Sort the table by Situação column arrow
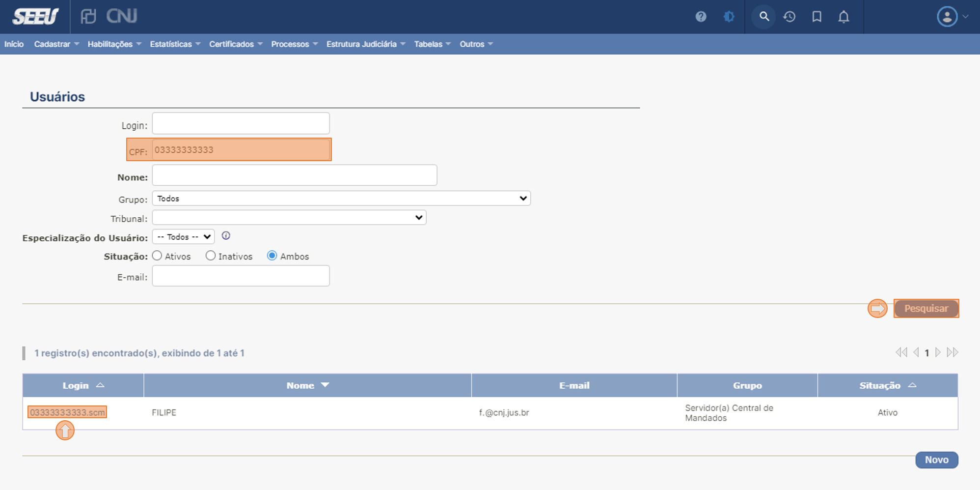980x490 pixels. [x=912, y=385]
